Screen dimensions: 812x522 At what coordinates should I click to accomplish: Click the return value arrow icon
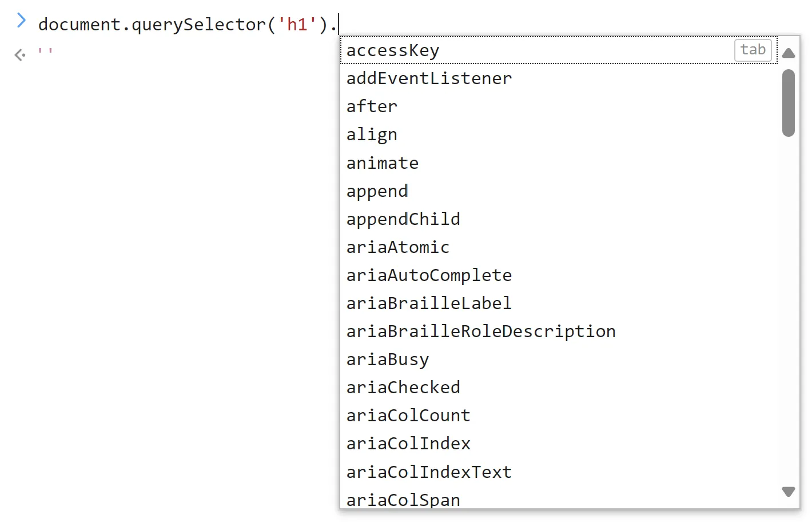pos(19,54)
